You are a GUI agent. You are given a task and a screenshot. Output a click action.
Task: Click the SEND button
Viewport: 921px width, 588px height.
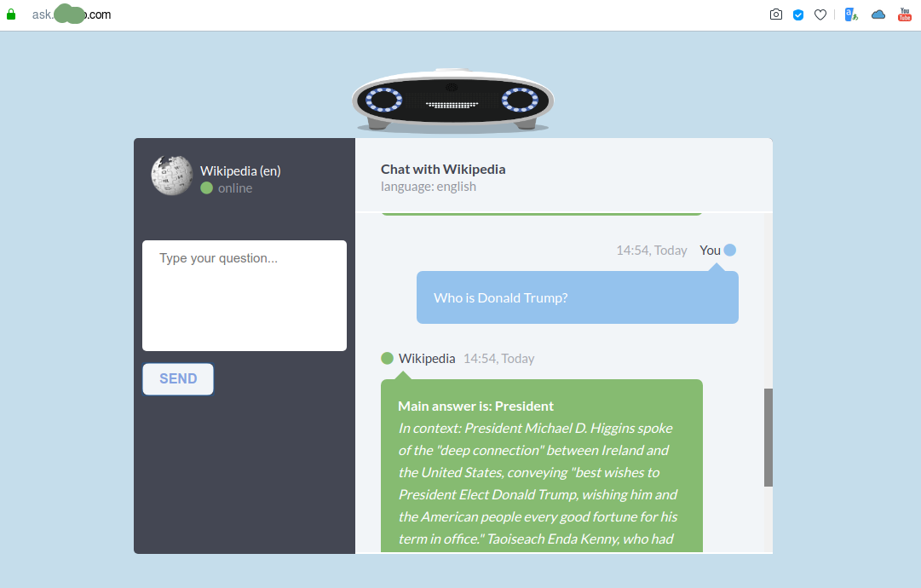[178, 379]
